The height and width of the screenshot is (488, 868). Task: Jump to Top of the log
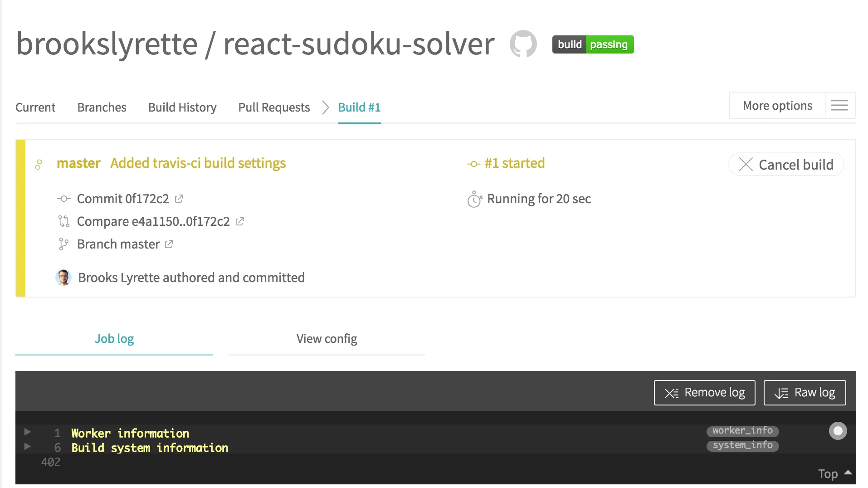coord(834,474)
